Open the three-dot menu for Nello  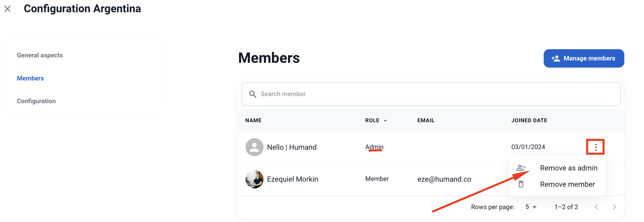pyautogui.click(x=596, y=147)
